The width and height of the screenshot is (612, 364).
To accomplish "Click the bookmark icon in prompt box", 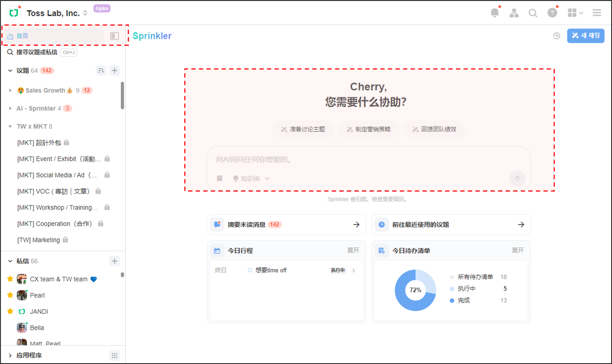I will (x=220, y=179).
